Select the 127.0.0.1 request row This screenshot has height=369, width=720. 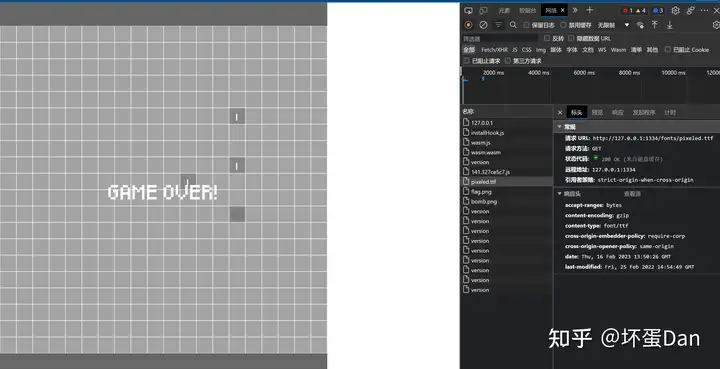[507, 123]
